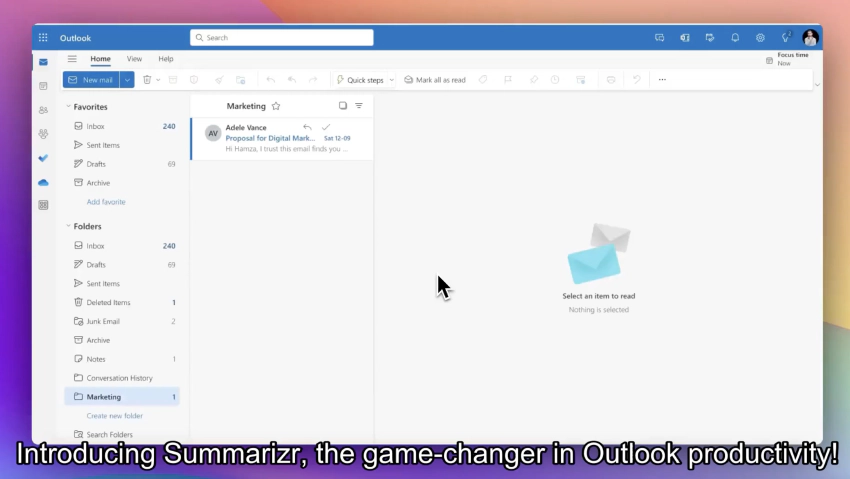The height and width of the screenshot is (479, 850).
Task: Open Inbox under Favorites
Action: point(123,126)
